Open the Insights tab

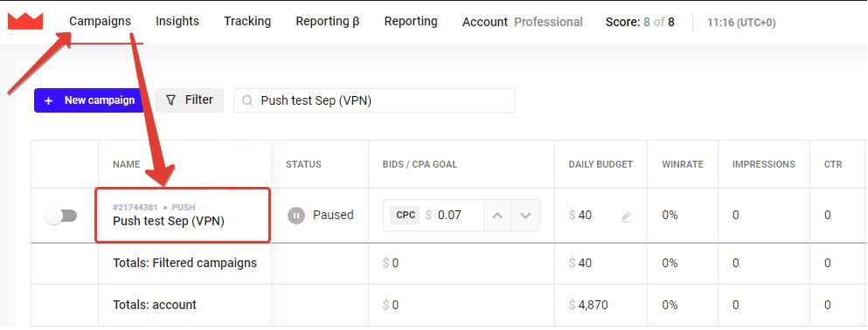coord(177,22)
